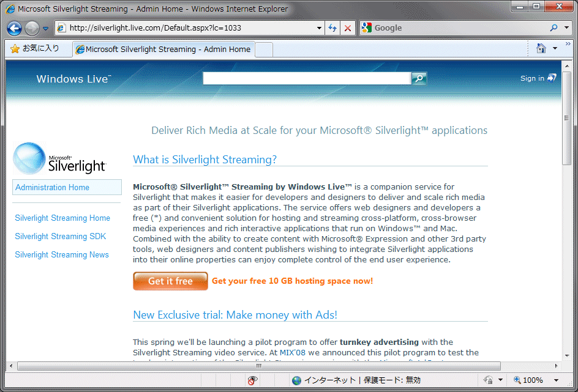Click the Stop loading red X icon
The width and height of the screenshot is (578, 392).
click(348, 28)
